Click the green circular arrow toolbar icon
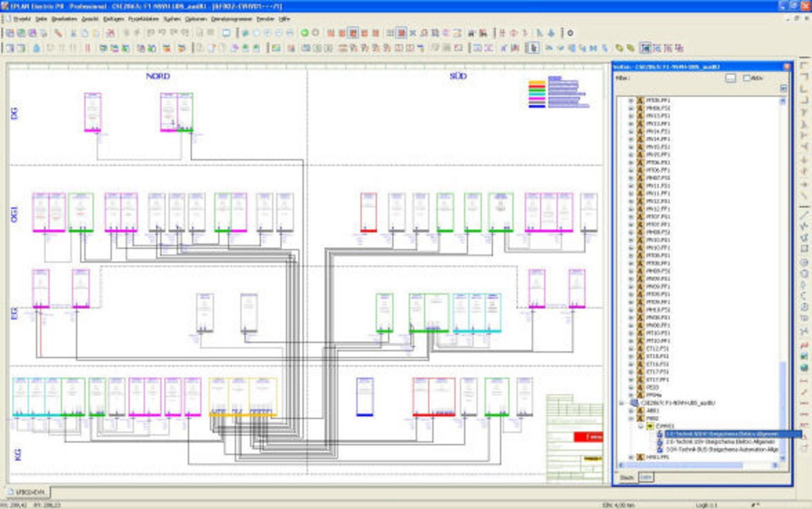The height and width of the screenshot is (509, 812). (304, 33)
